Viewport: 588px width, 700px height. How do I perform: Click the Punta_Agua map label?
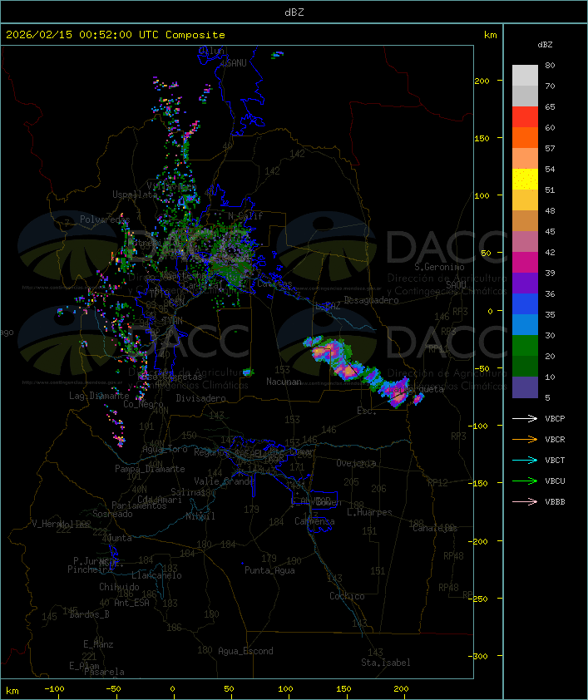tap(269, 570)
